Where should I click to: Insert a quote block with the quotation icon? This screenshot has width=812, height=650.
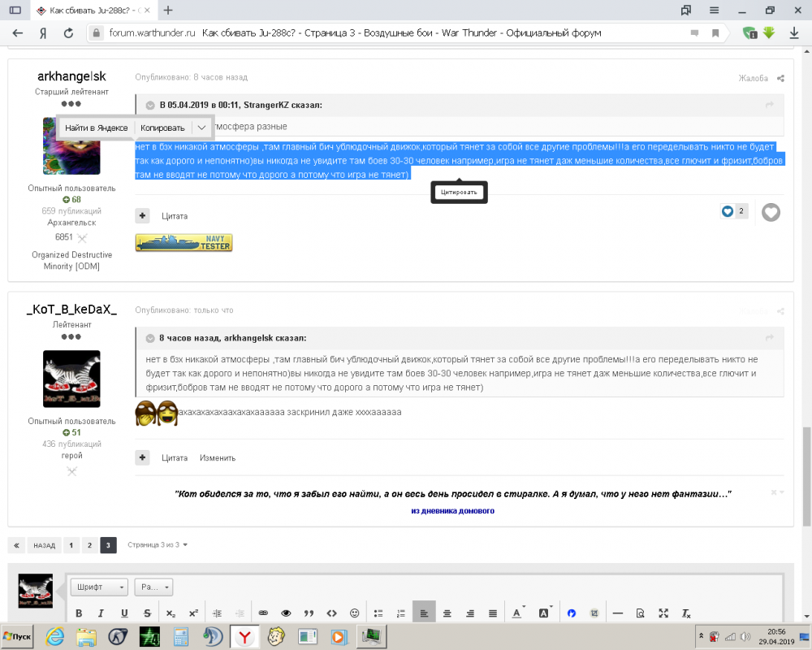point(308,613)
